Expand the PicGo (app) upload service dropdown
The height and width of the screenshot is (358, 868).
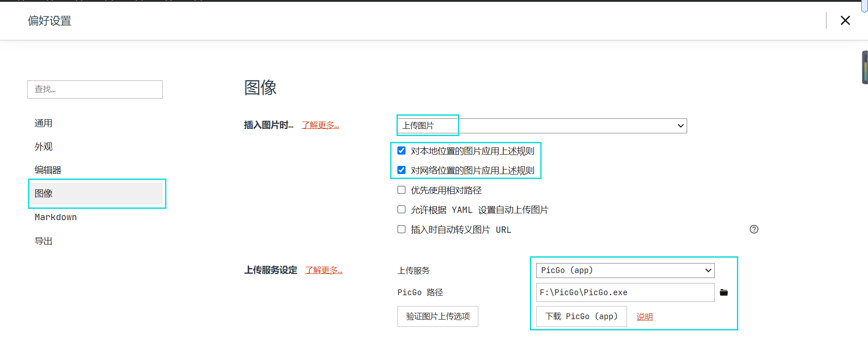point(625,270)
